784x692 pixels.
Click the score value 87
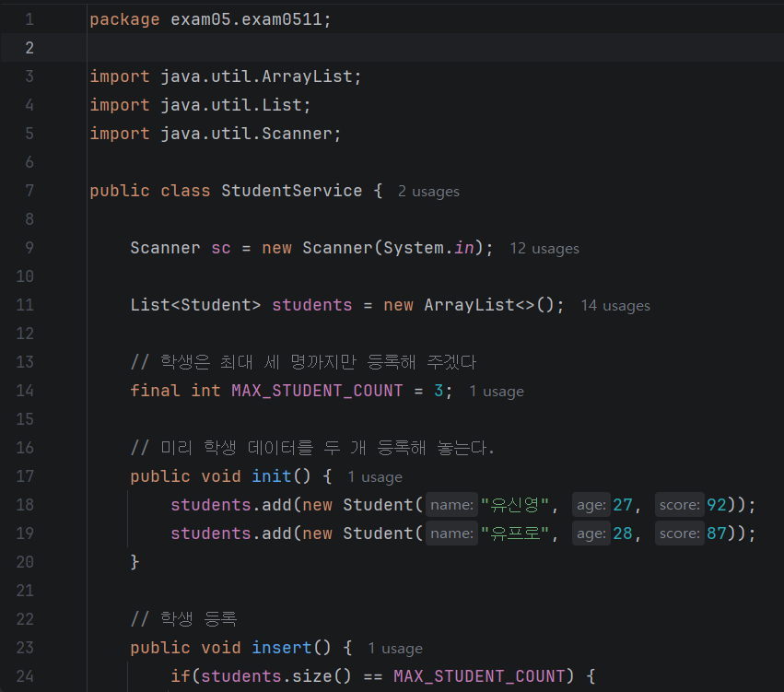[717, 534]
